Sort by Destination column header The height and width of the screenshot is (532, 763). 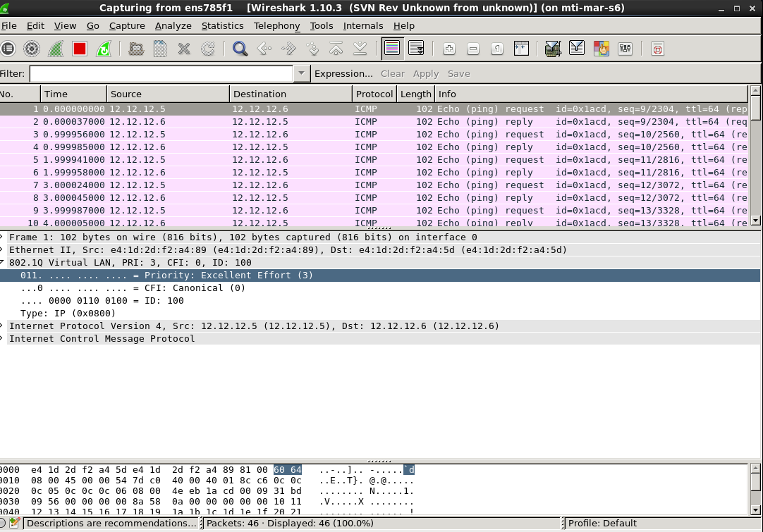pyautogui.click(x=291, y=94)
